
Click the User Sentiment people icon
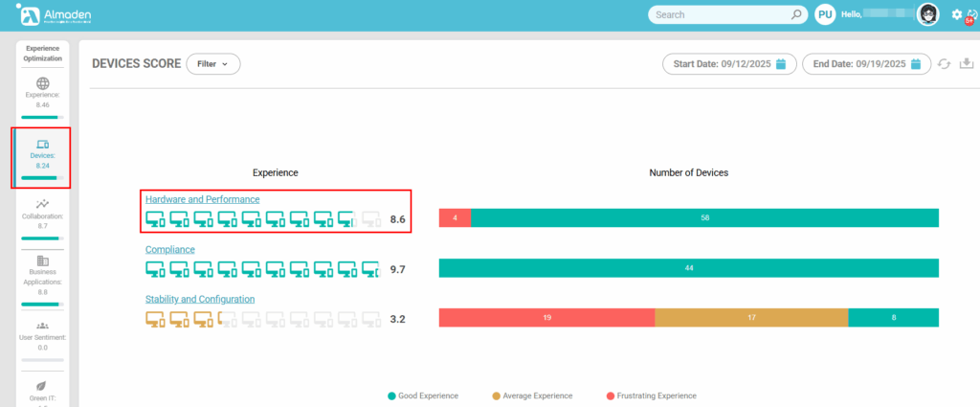click(x=42, y=326)
